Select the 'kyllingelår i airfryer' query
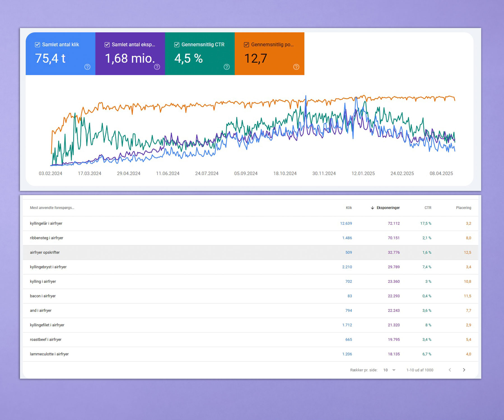Image resolution: width=504 pixels, height=420 pixels. point(46,223)
